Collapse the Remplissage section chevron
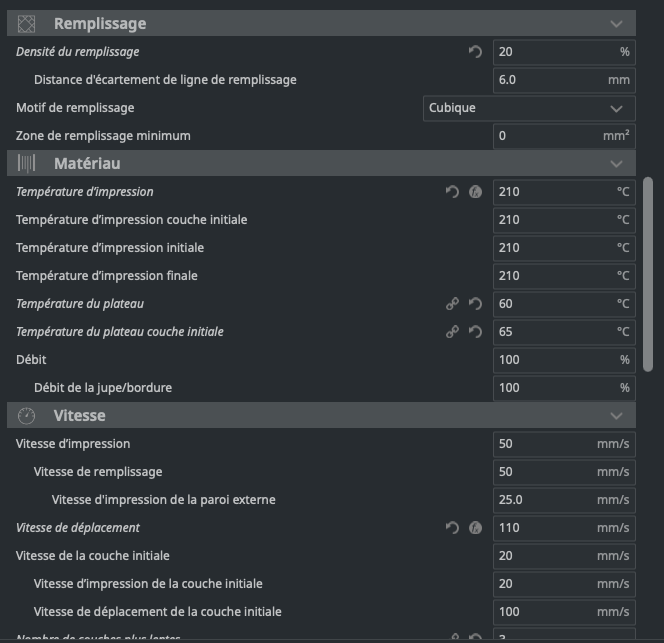 616,23
